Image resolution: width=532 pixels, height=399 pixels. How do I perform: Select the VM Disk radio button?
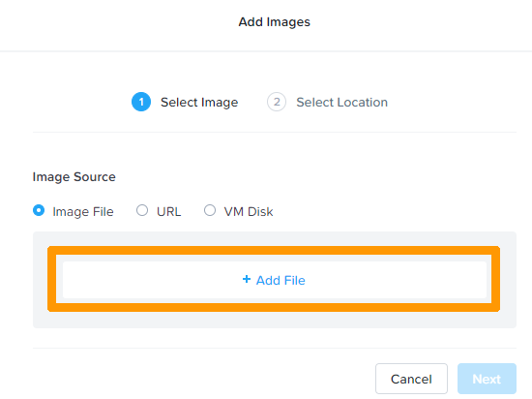(210, 210)
